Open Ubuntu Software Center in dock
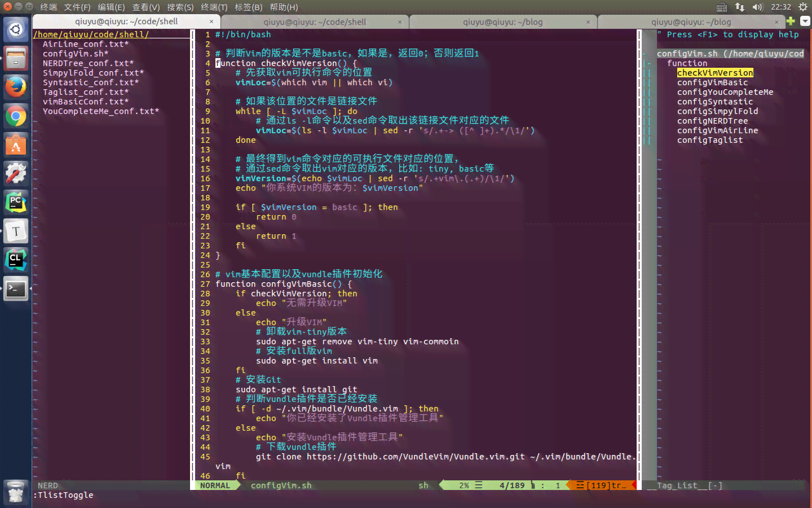812x508 pixels. [x=16, y=146]
